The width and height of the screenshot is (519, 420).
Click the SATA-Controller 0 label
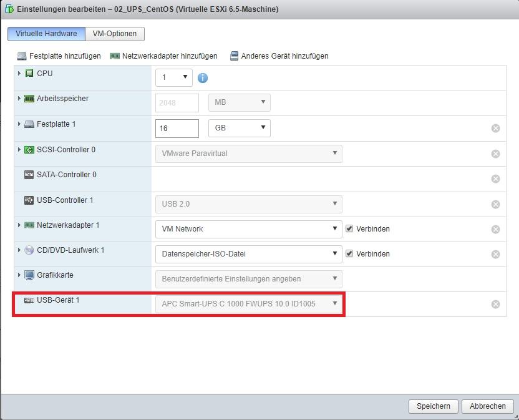click(67, 175)
